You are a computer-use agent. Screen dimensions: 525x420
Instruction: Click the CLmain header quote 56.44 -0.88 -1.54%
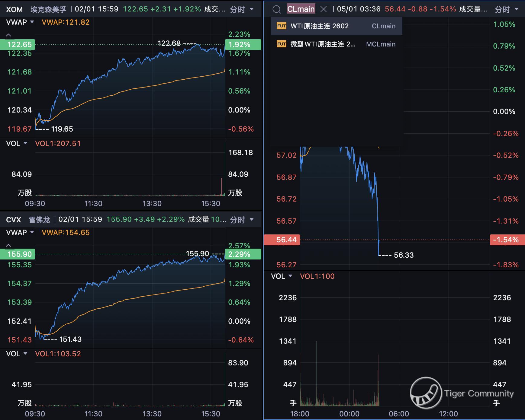pos(420,9)
